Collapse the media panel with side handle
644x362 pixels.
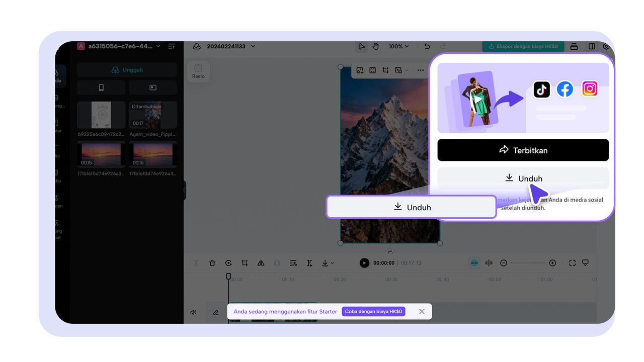(185, 190)
